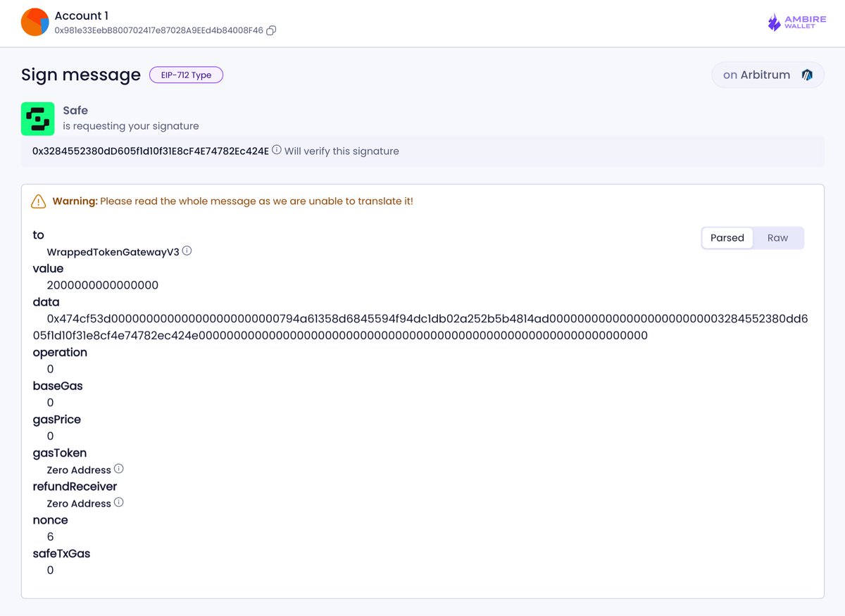
Task: Click the "gasPrice" field label
Action: click(56, 419)
